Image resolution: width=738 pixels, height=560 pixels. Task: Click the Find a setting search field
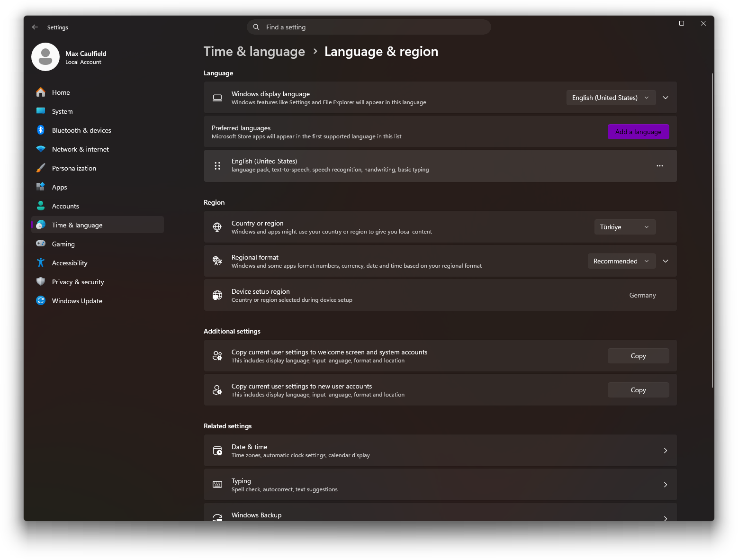click(x=369, y=27)
